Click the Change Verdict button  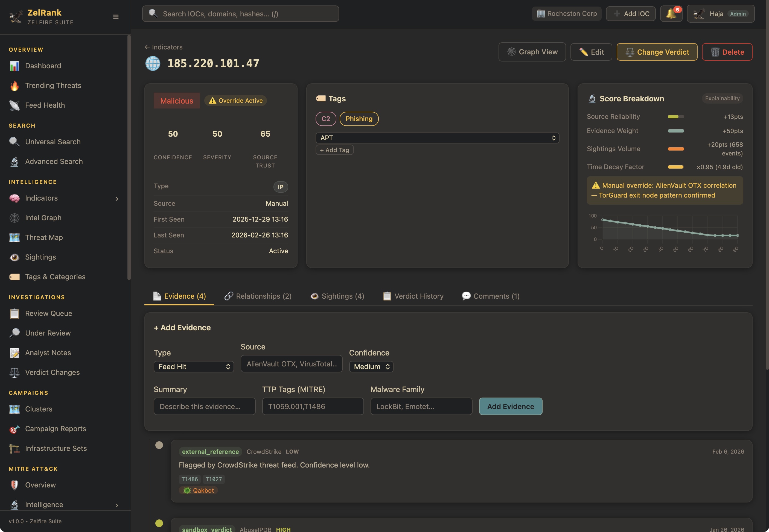click(657, 52)
